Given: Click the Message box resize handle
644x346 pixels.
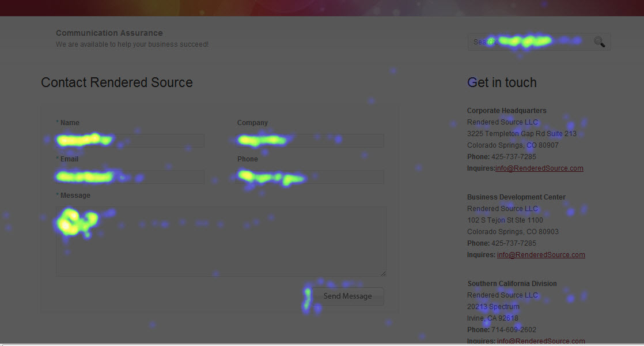Looking at the screenshot, I should [x=383, y=273].
